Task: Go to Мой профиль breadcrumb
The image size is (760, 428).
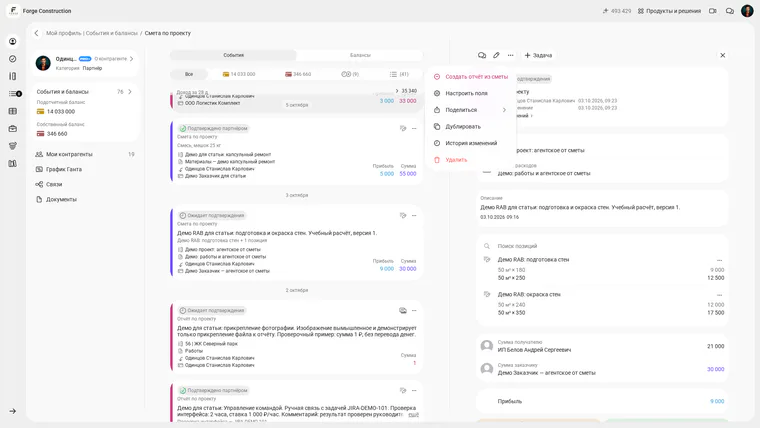Action: pos(63,33)
